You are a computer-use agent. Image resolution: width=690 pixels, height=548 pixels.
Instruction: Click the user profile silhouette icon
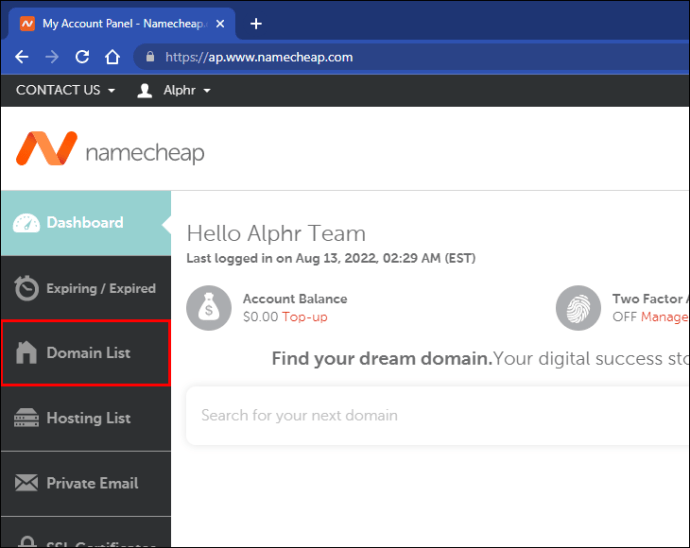pyautogui.click(x=145, y=91)
